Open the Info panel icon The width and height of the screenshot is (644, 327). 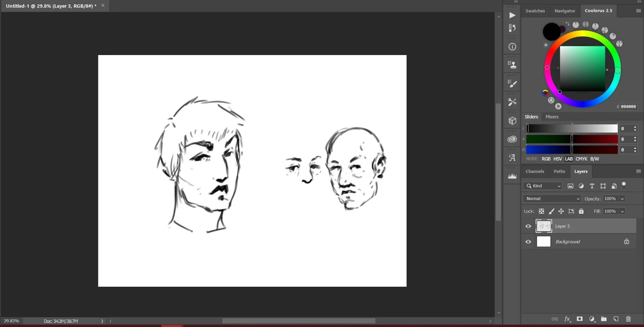512,47
